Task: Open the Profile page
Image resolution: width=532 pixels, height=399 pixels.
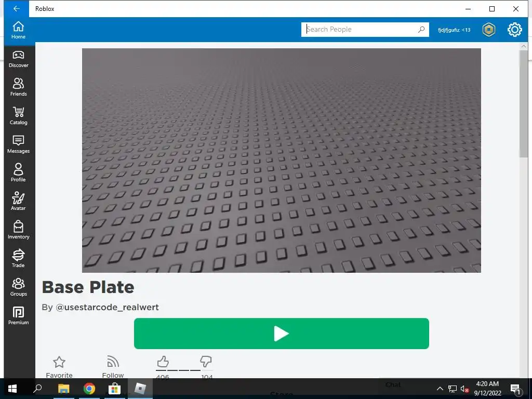Action: tap(18, 173)
